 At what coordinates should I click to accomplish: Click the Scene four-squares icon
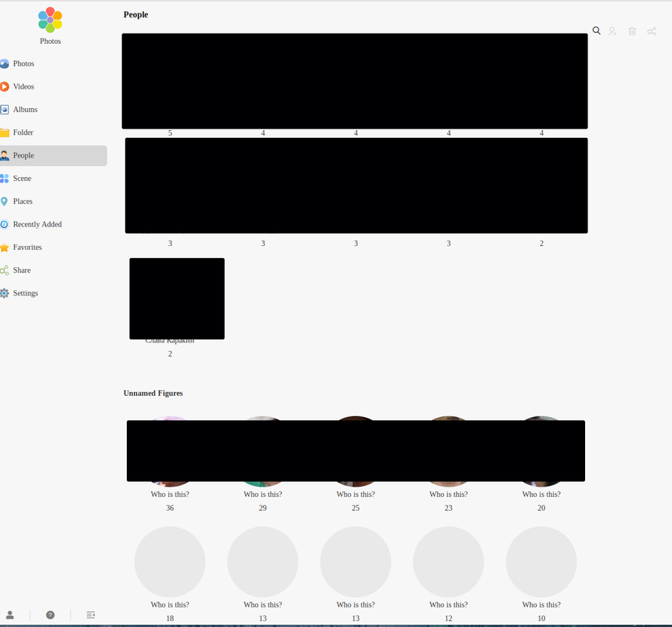tap(4, 179)
